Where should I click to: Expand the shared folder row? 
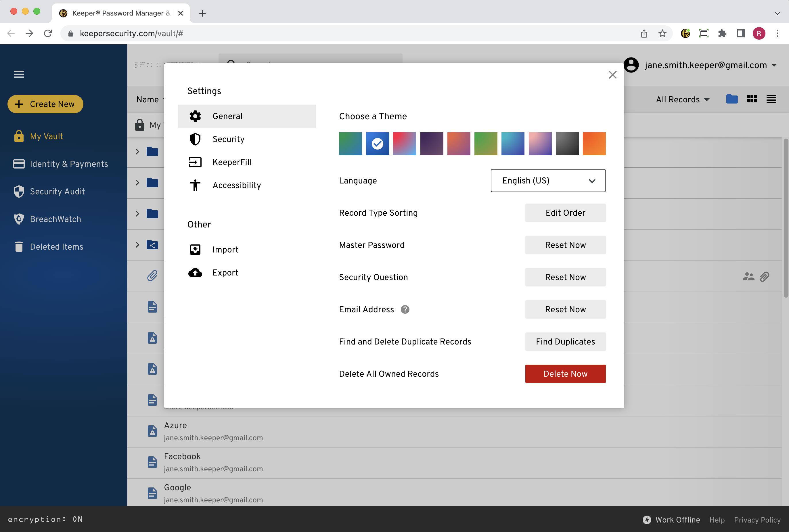[x=137, y=245]
